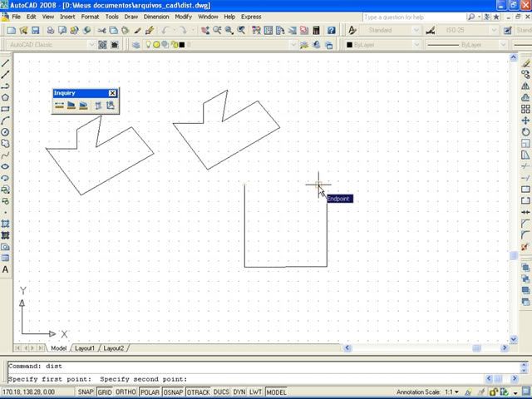Select the Circle draw tool

point(5,132)
